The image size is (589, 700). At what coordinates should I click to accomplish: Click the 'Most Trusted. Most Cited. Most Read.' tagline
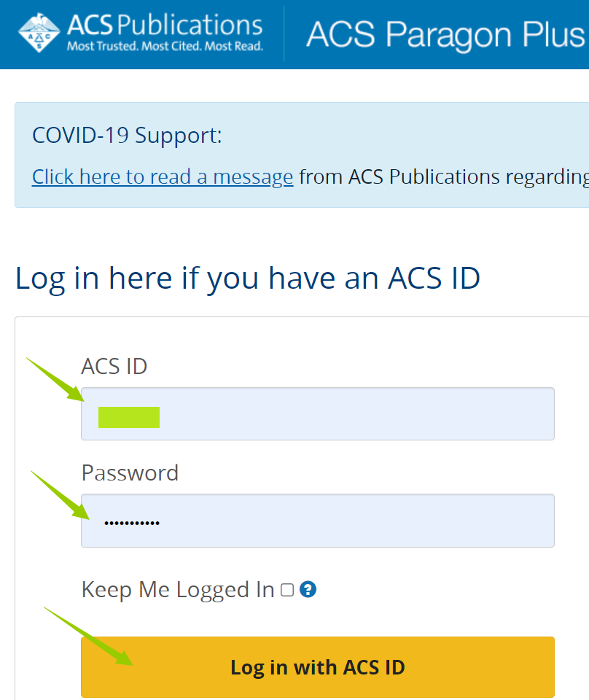165,47
